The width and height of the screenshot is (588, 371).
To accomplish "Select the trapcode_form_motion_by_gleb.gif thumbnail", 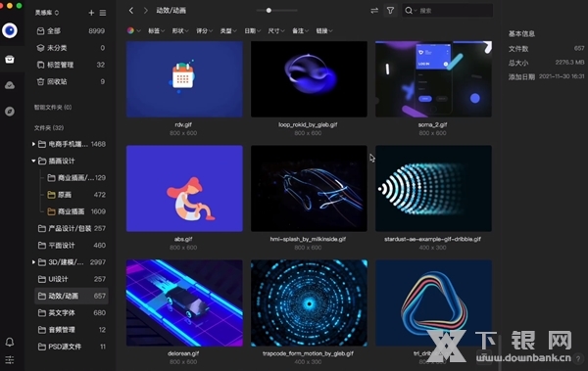I will [309, 302].
